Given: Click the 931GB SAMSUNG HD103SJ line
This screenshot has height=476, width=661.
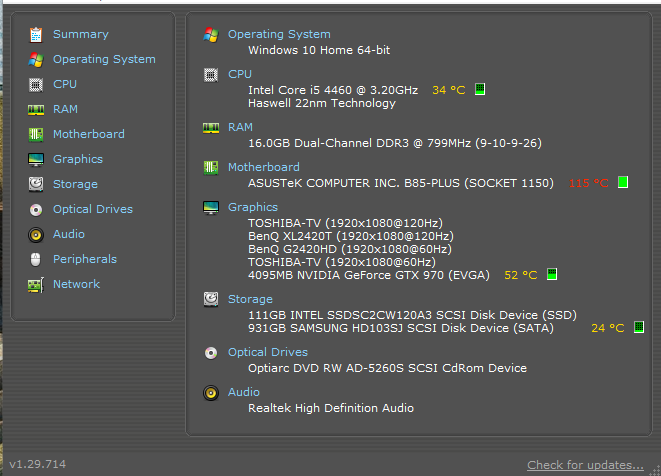Looking at the screenshot, I should coord(401,328).
